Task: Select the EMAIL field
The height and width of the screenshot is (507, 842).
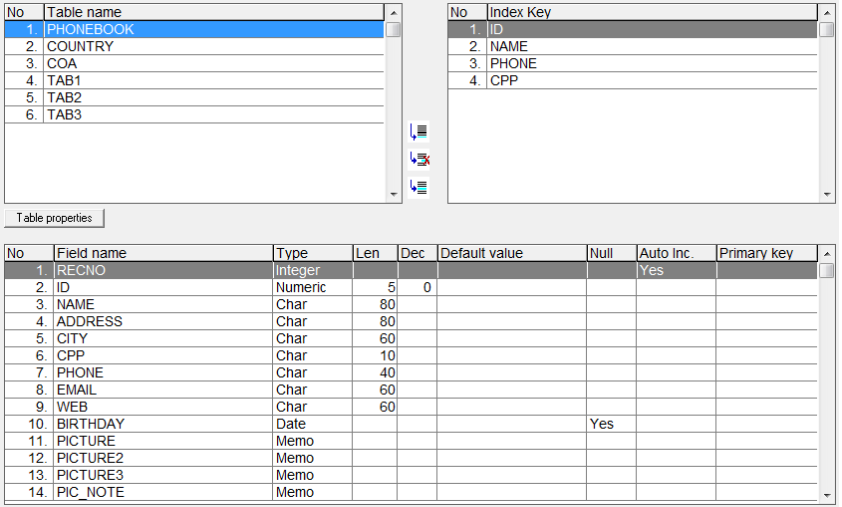Action: pyautogui.click(x=163, y=390)
